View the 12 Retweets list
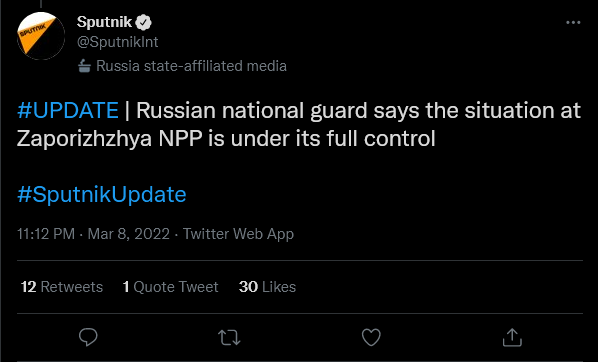This screenshot has width=598, height=362. [62, 287]
